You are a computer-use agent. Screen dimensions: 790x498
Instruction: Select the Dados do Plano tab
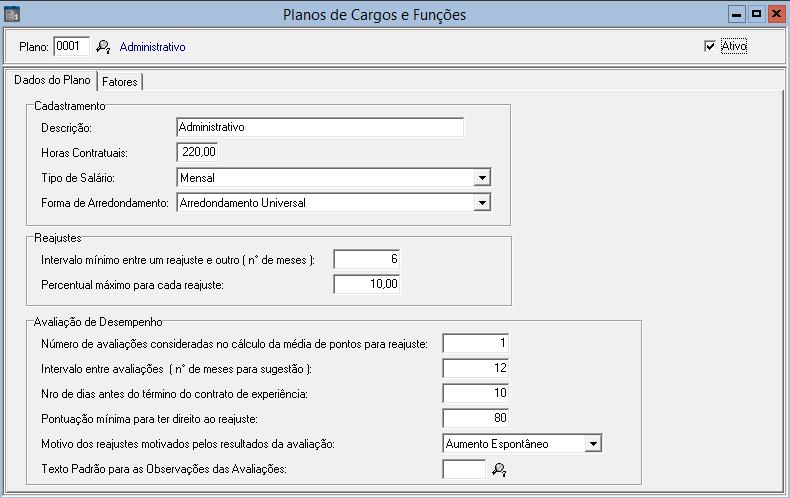[52, 80]
